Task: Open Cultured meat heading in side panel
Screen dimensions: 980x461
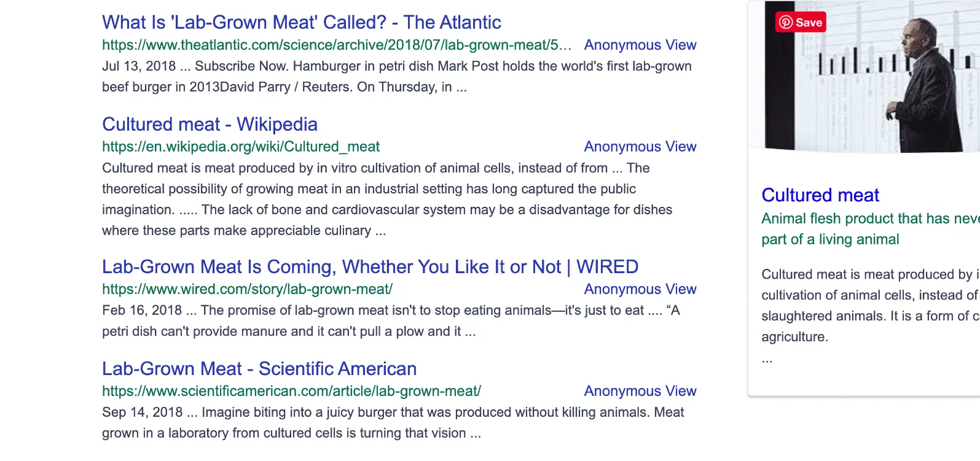Action: 820,195
